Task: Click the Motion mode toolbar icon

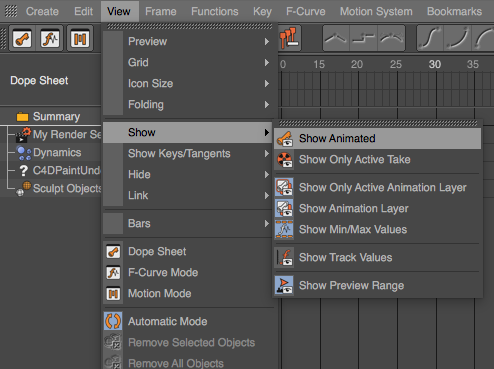Action: click(x=80, y=39)
